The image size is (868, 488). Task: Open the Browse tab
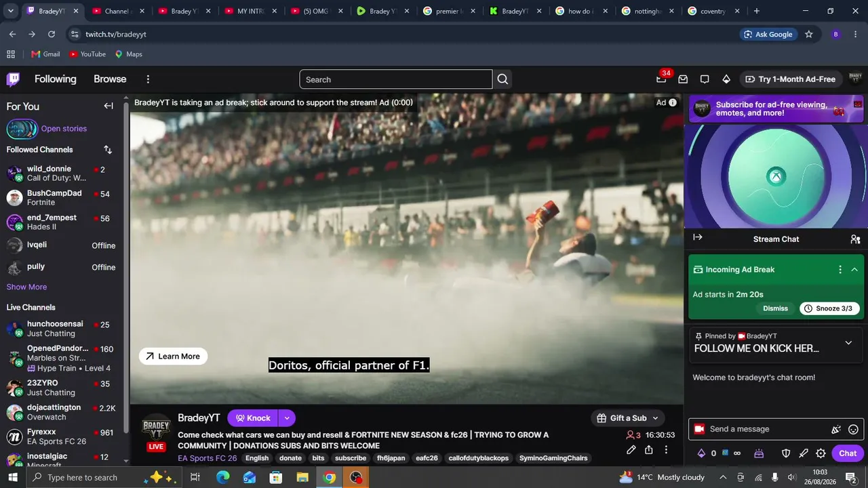(110, 79)
